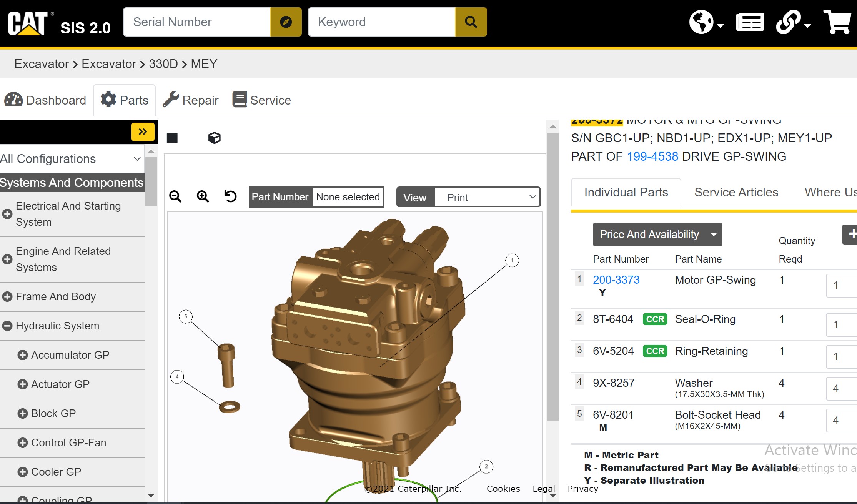Expand the Accumulator GP node
This screenshot has height=504, width=857.
click(x=23, y=355)
